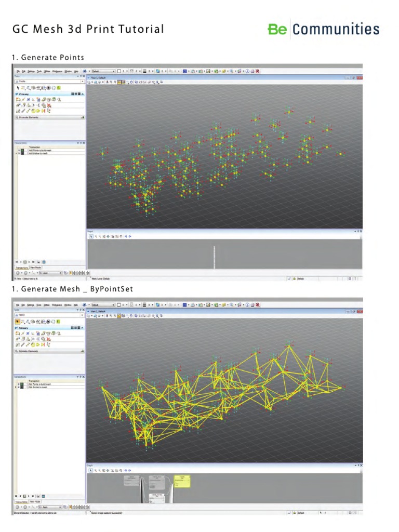Image resolution: width=399 pixels, height=532 pixels.
Task: Switch to the Transactions tab in the Generate Mesh window
Action: coord(21,501)
